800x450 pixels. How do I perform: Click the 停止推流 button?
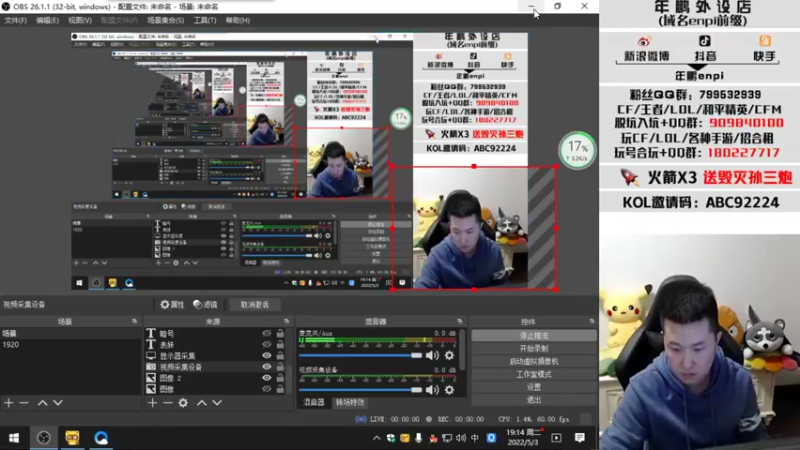pos(534,336)
